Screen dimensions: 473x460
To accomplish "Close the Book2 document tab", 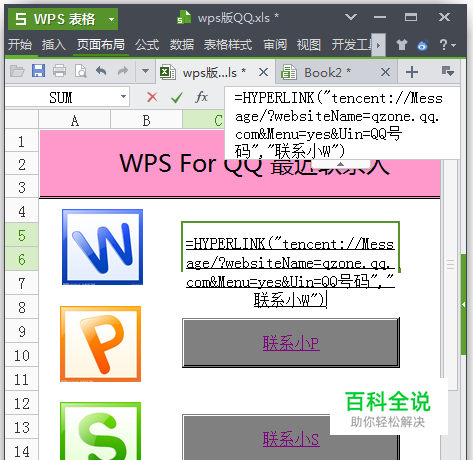I will click(385, 72).
